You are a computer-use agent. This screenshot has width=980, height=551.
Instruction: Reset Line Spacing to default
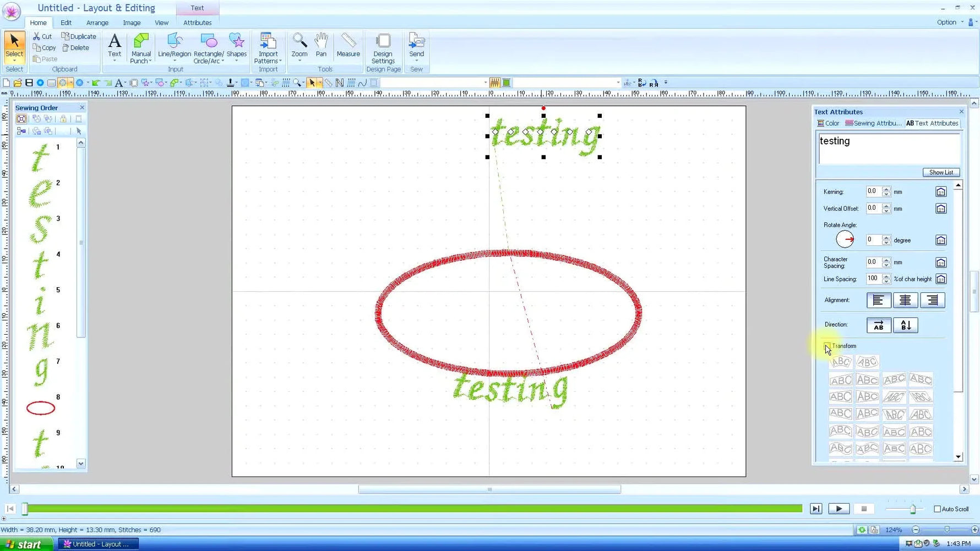pyautogui.click(x=941, y=279)
